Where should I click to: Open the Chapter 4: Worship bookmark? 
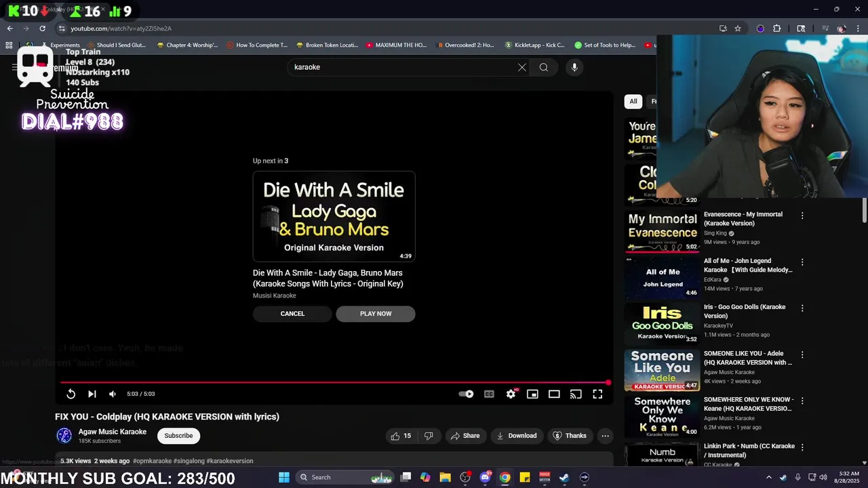pos(187,45)
